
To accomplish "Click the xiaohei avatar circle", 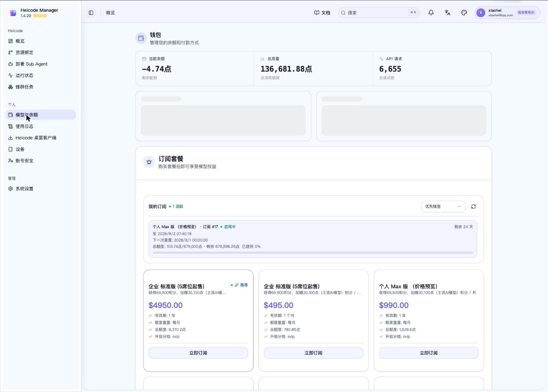I will point(481,13).
